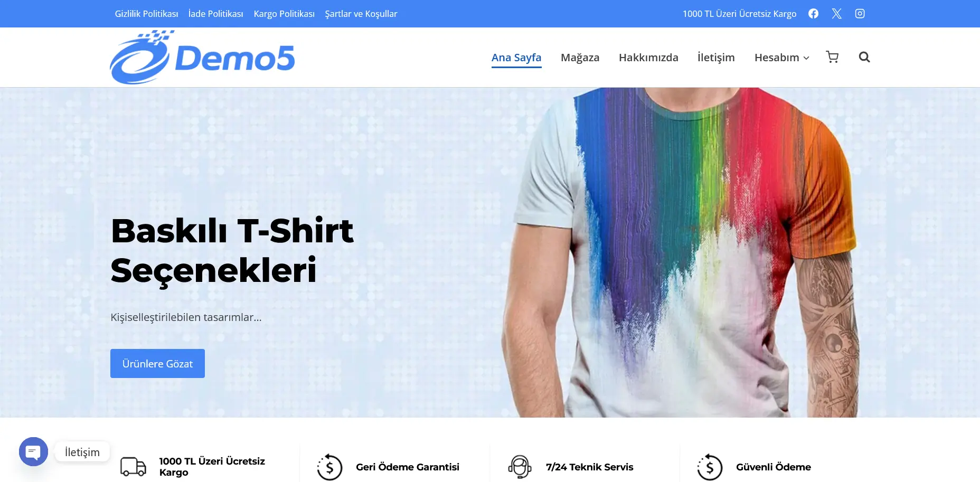Click the search magnifier icon
This screenshot has width=980, height=482.
click(864, 57)
